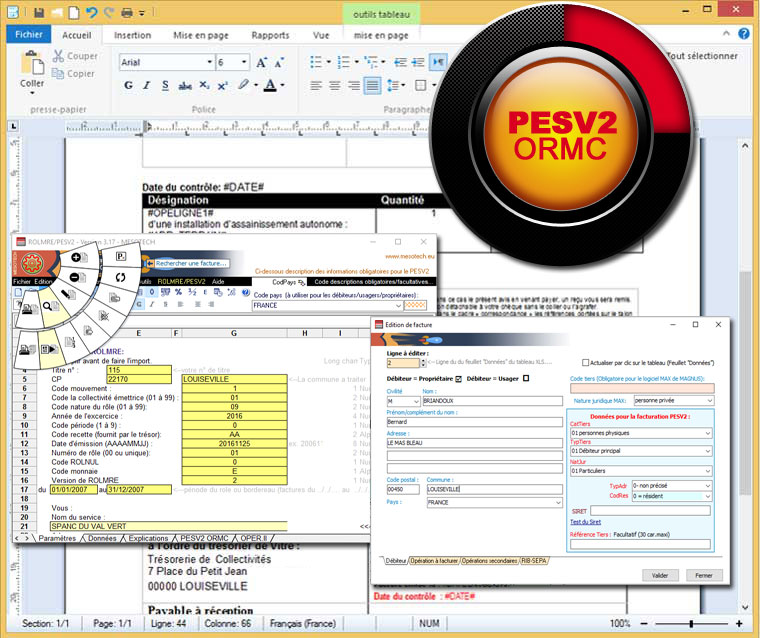The width and height of the screenshot is (760, 638).
Task: Open the NatJur Particuliers dropdown
Action: tap(707, 471)
